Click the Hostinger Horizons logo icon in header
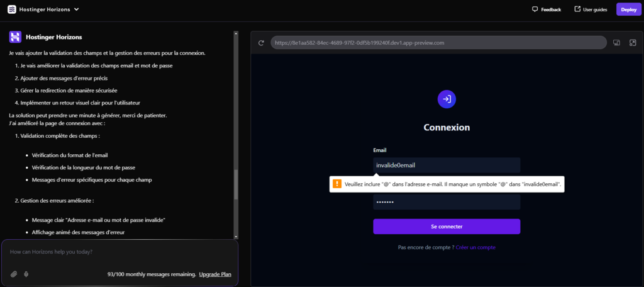644x287 pixels. (x=12, y=9)
